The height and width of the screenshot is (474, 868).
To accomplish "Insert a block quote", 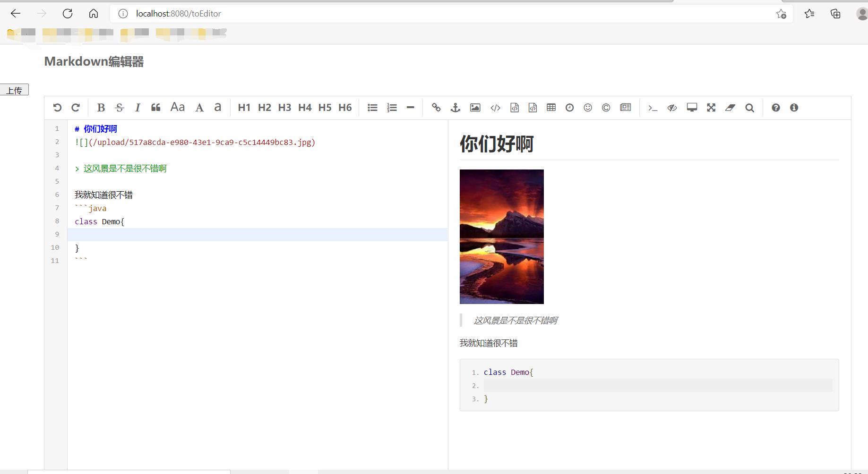I will click(156, 108).
